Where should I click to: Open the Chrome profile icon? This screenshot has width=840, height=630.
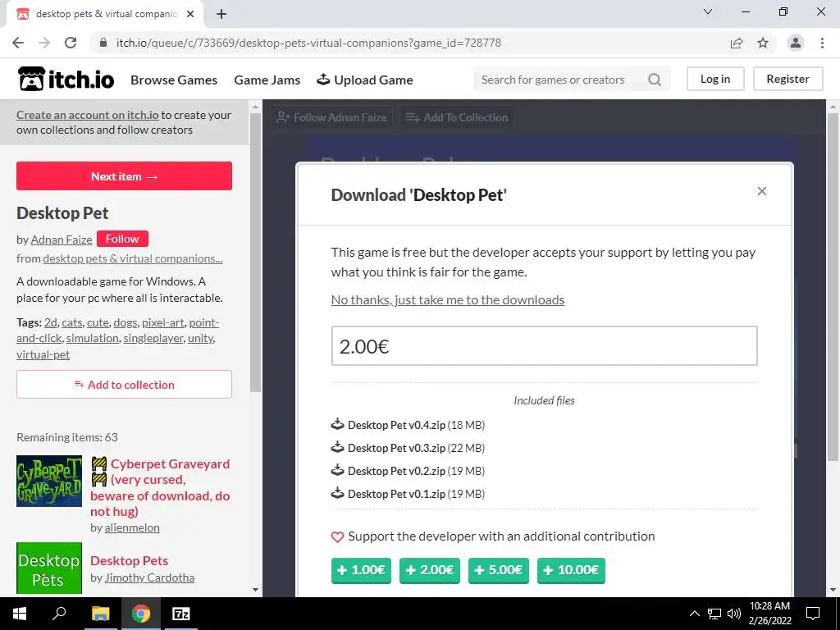(x=796, y=43)
